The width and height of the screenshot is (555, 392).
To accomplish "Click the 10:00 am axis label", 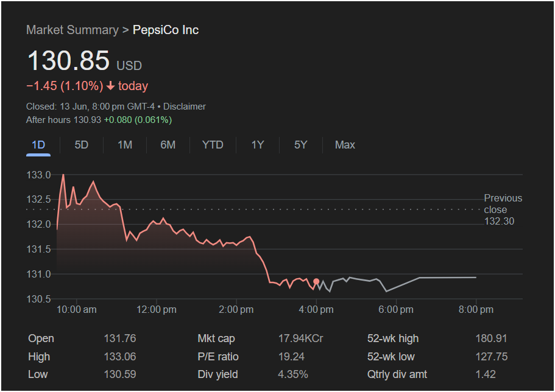I will tap(76, 310).
